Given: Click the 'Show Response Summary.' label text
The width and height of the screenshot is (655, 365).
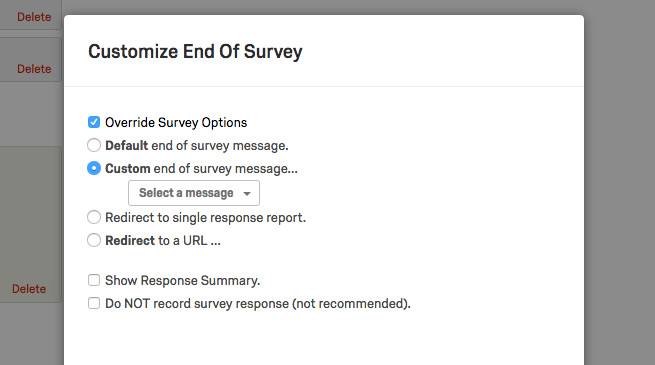Looking at the screenshot, I should pos(183,281).
